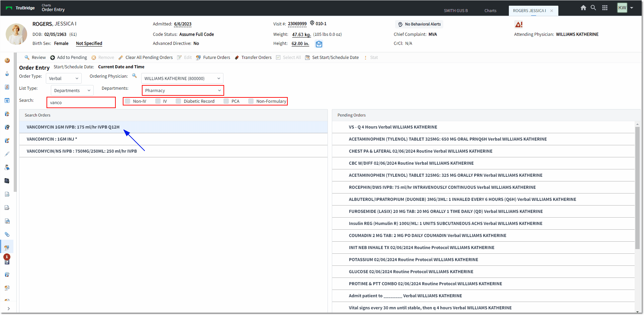Expand the left sidebar with chevron
This screenshot has width=644, height=315.
click(8, 308)
